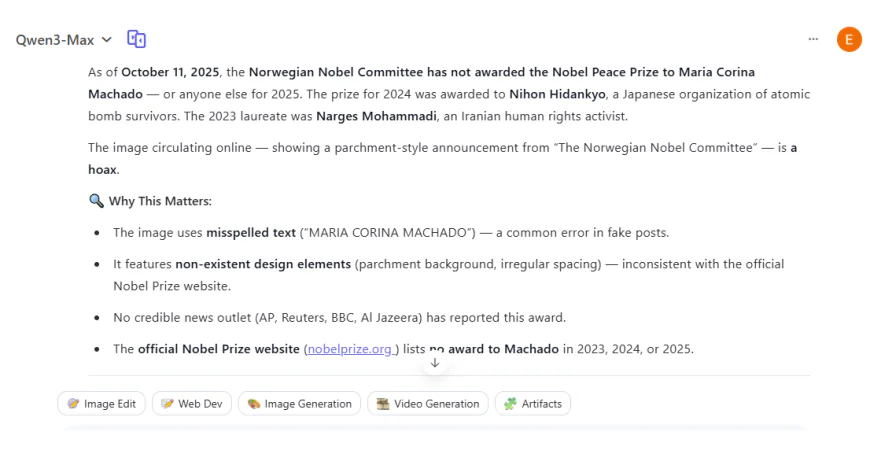Open the Artifacts option
The image size is (870, 450).
pos(533,404)
